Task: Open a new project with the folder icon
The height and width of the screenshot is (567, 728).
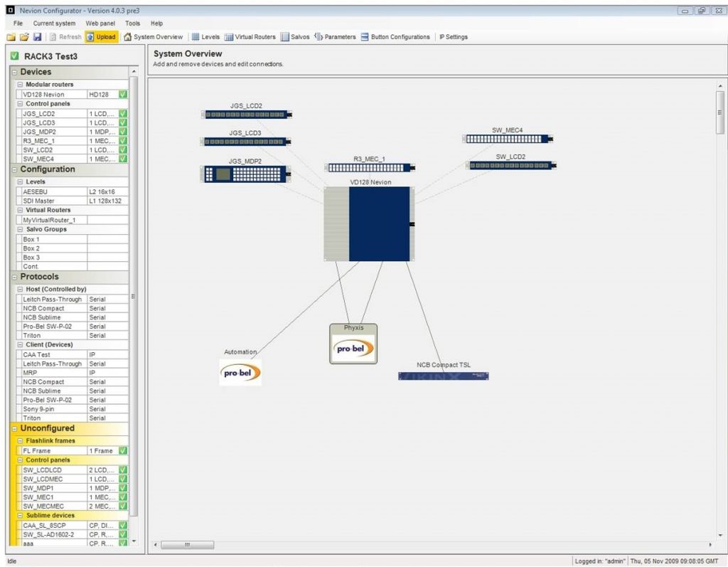Action: (x=23, y=37)
